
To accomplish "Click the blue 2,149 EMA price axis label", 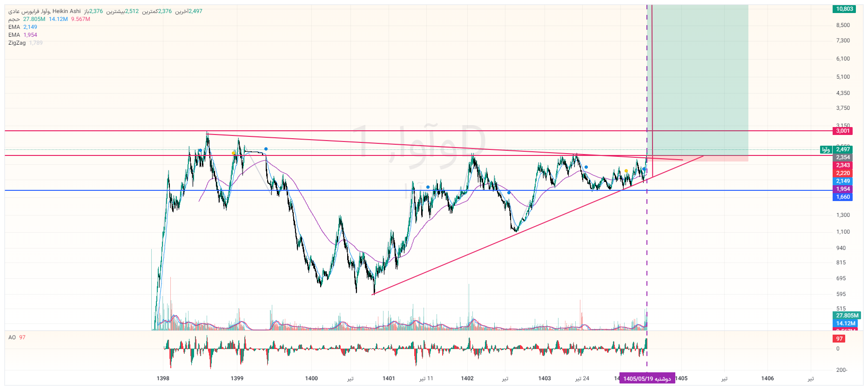I will point(843,181).
